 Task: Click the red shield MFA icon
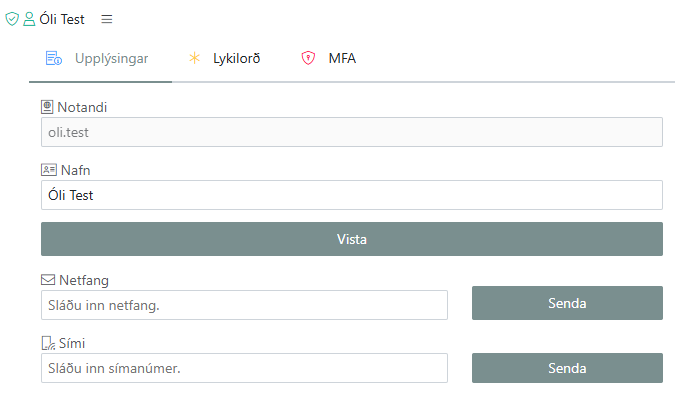pos(308,59)
